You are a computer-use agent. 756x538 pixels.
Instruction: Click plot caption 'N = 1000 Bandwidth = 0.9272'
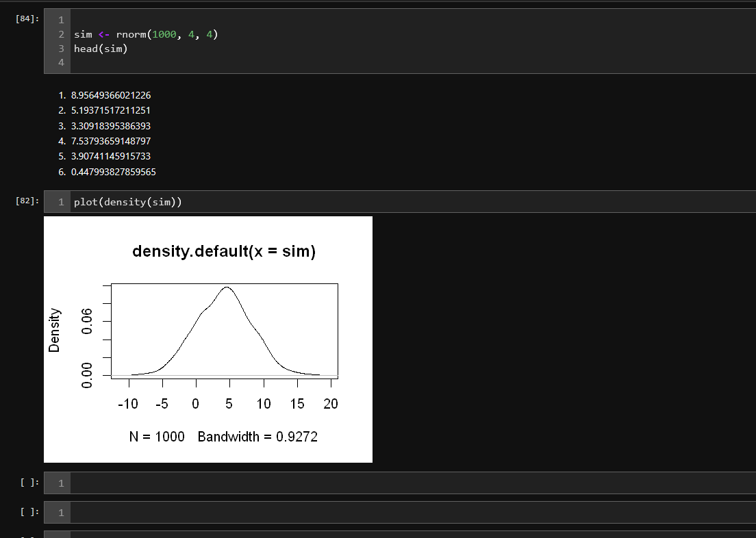coord(223,437)
